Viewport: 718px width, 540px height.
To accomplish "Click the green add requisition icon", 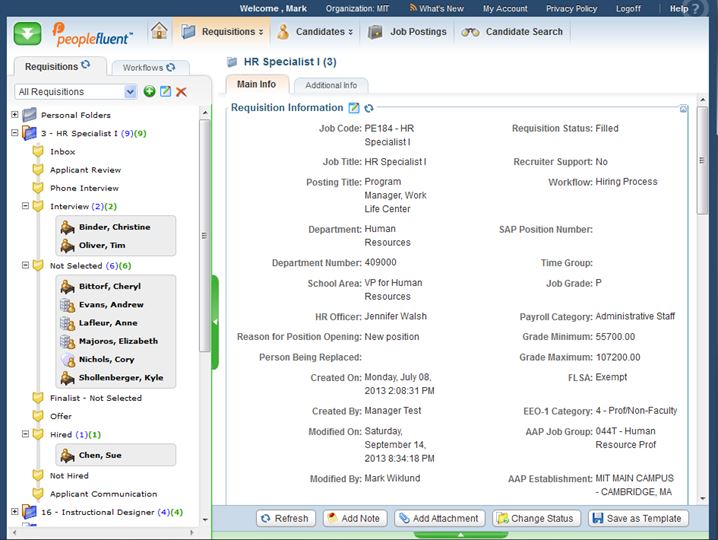I will (x=149, y=92).
